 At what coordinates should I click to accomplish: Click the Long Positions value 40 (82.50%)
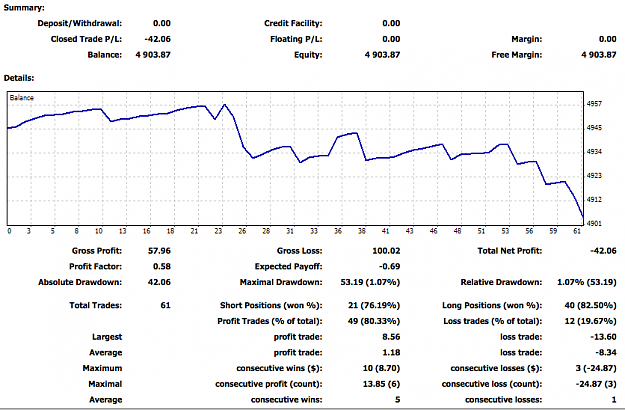tap(590, 306)
